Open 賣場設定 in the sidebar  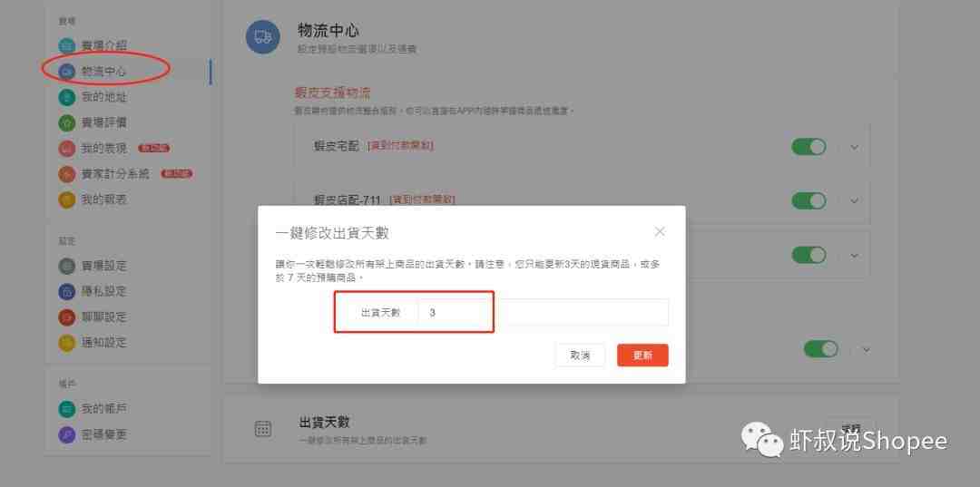click(x=93, y=266)
